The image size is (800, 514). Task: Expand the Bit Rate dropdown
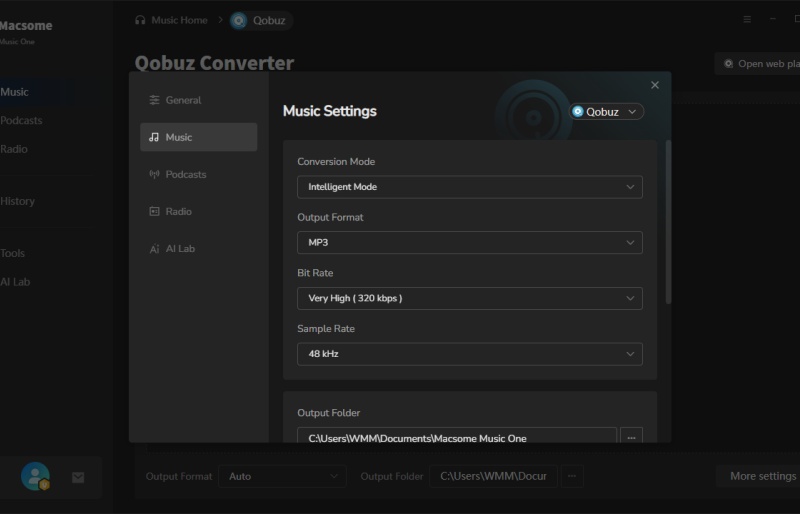coord(469,298)
